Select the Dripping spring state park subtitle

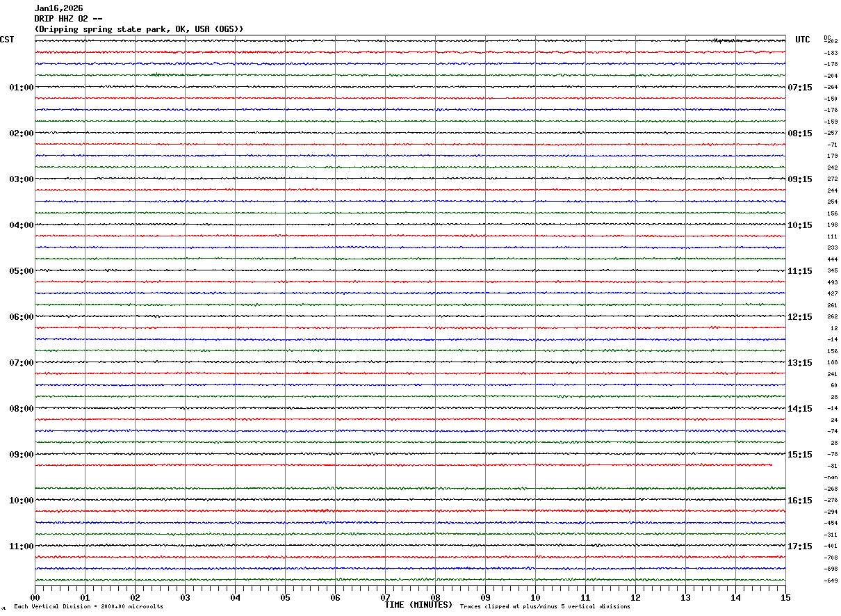pyautogui.click(x=139, y=29)
